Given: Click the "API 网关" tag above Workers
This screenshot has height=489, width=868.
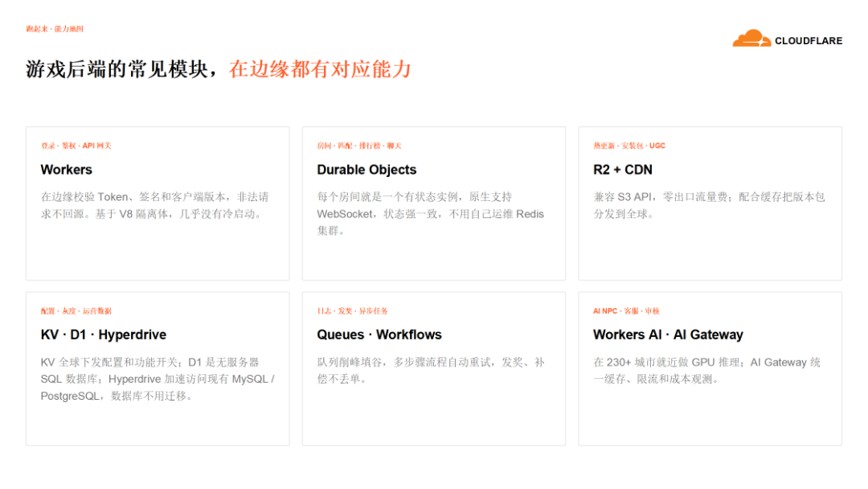Looking at the screenshot, I should (97, 146).
